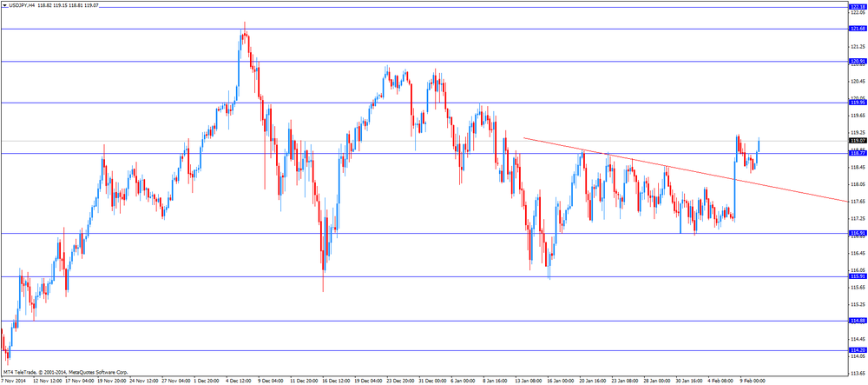Click the 119.65 price scale value
The height and width of the screenshot is (385, 868).
pos(857,116)
